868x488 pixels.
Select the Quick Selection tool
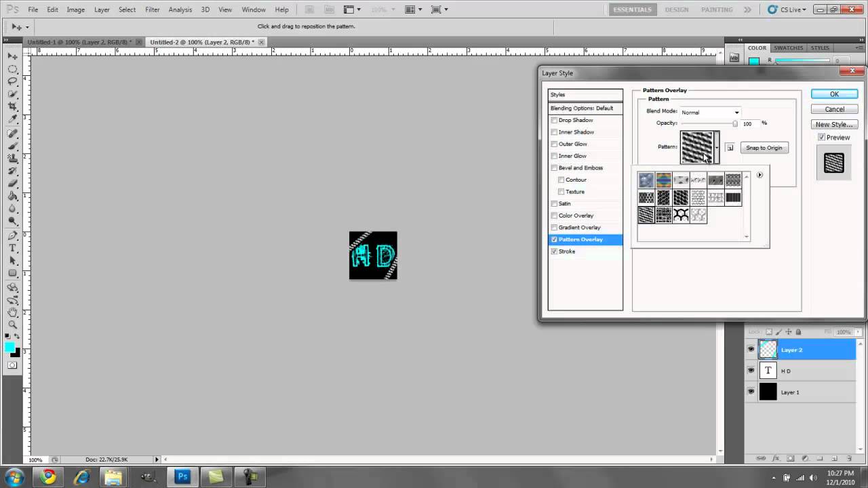pyautogui.click(x=13, y=94)
